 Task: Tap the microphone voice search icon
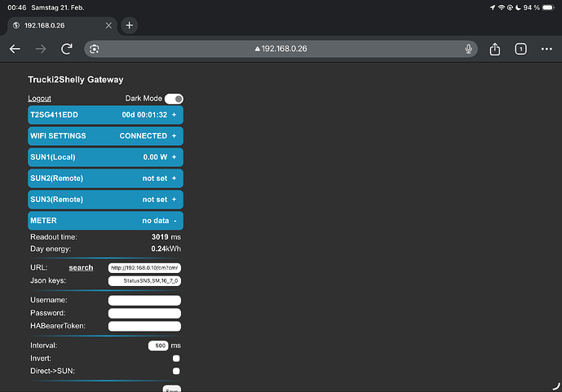469,49
